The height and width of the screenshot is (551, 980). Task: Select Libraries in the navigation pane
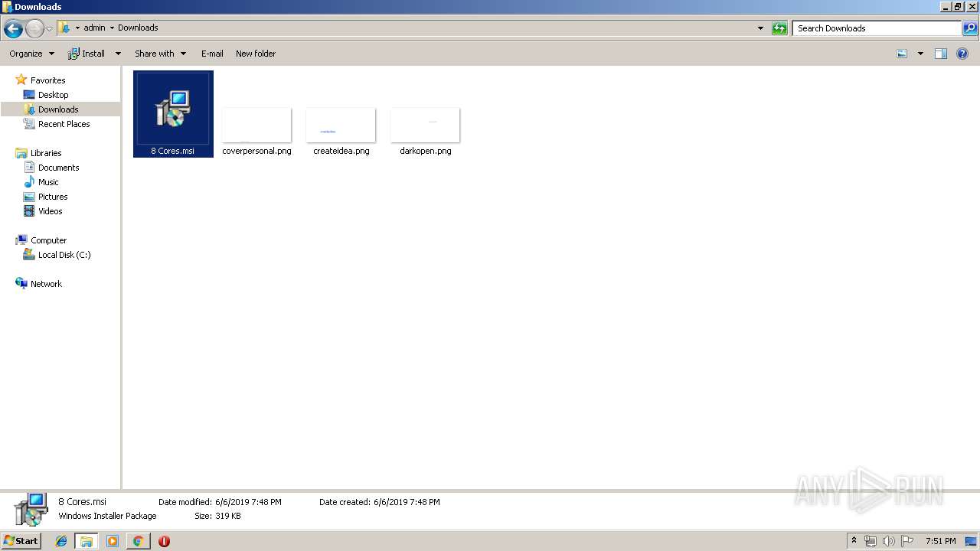[x=46, y=153]
